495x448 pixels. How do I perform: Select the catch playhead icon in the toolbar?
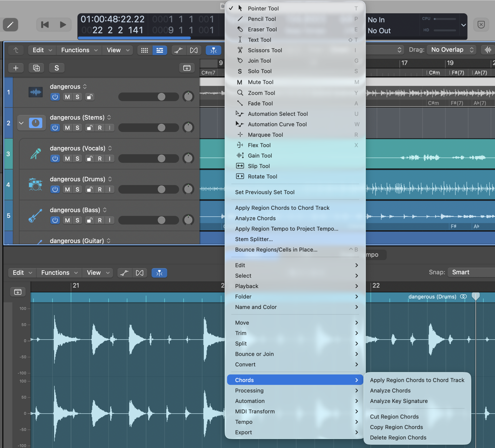pyautogui.click(x=213, y=50)
